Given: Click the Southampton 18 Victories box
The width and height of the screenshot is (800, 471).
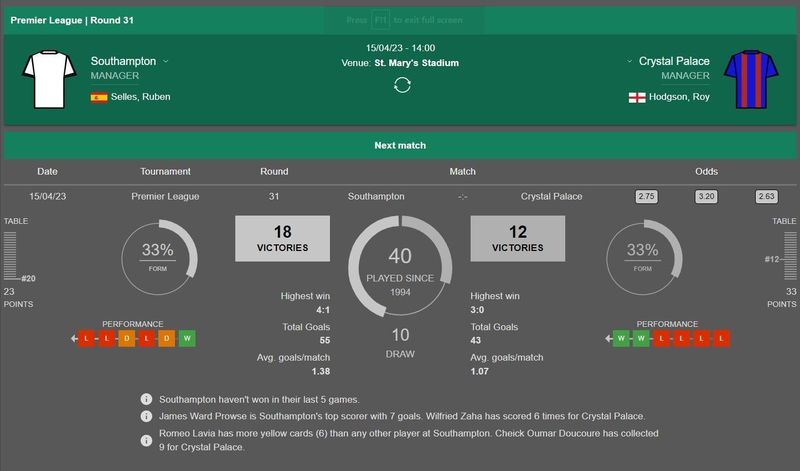Looking at the screenshot, I should pyautogui.click(x=282, y=239).
